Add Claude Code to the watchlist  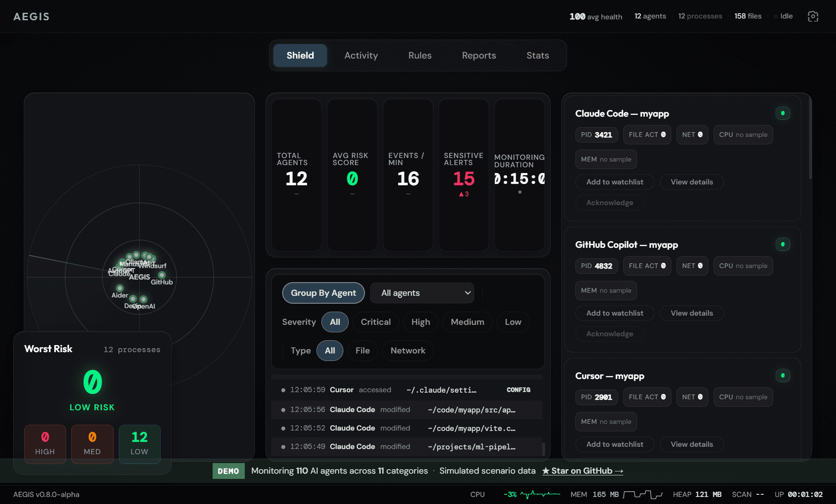click(x=615, y=182)
